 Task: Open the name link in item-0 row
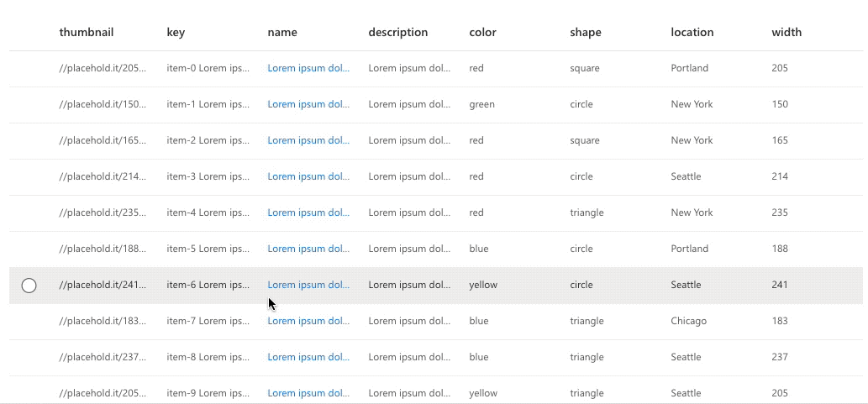(308, 68)
